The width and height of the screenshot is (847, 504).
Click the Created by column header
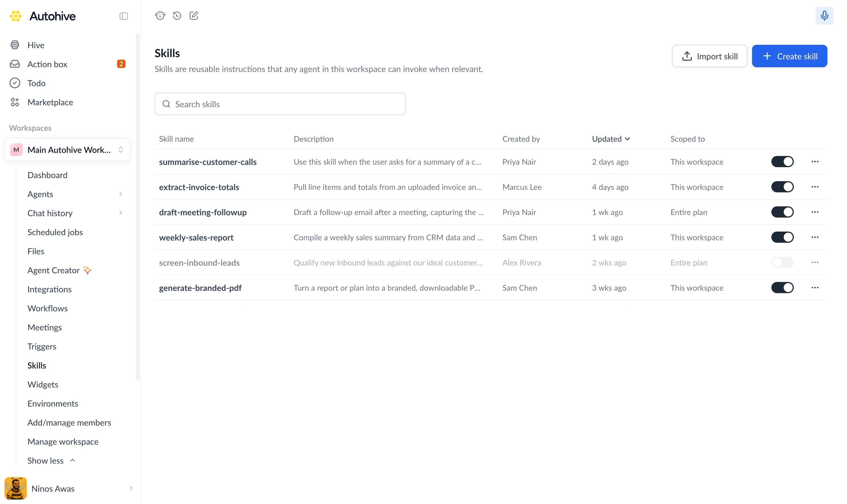click(521, 139)
